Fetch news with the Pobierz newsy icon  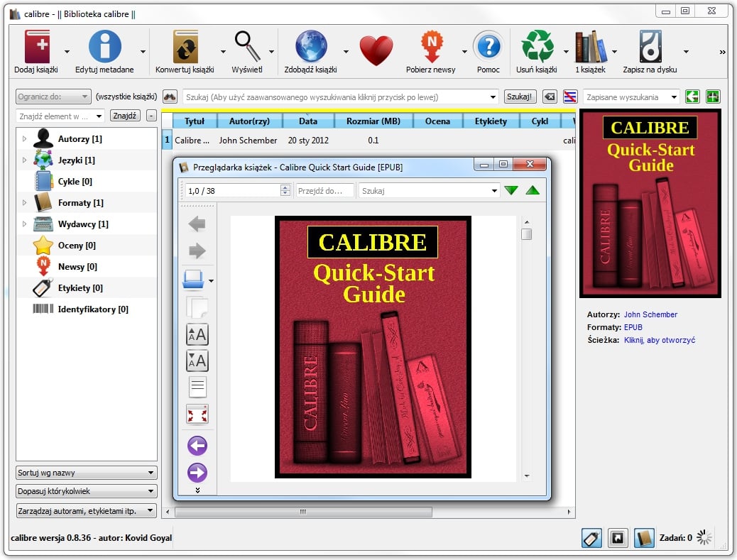pos(432,46)
